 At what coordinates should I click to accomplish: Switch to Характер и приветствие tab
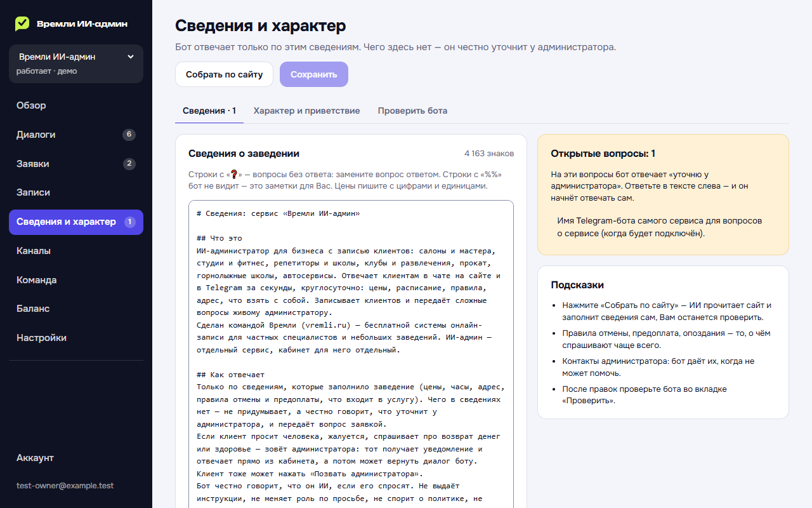pyautogui.click(x=307, y=110)
